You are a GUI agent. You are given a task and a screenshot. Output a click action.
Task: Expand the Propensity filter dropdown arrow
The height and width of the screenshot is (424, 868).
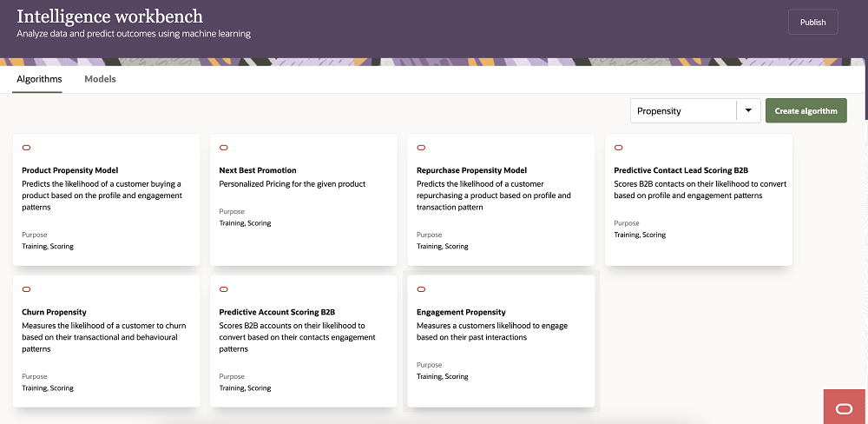tap(748, 111)
